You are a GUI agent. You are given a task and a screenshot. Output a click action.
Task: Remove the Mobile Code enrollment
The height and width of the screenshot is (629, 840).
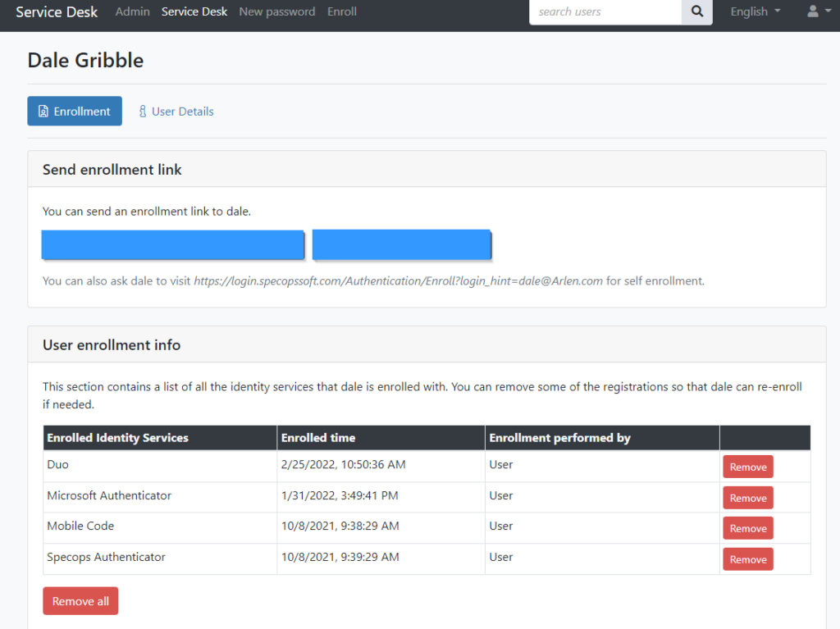tap(748, 528)
